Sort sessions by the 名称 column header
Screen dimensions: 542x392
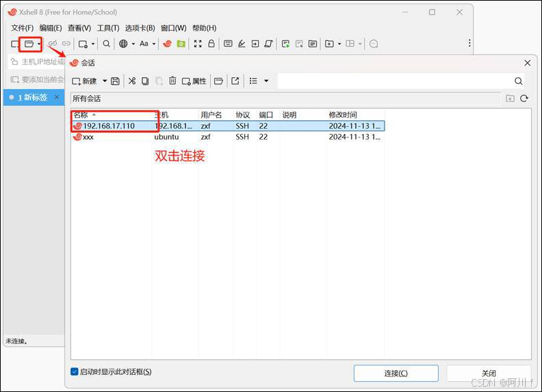(x=111, y=115)
